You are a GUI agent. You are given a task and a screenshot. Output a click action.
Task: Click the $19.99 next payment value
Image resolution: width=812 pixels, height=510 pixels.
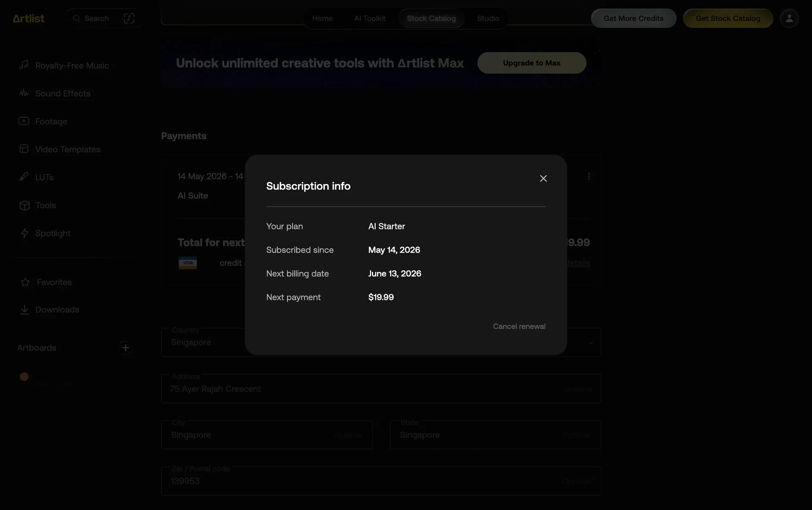381,298
